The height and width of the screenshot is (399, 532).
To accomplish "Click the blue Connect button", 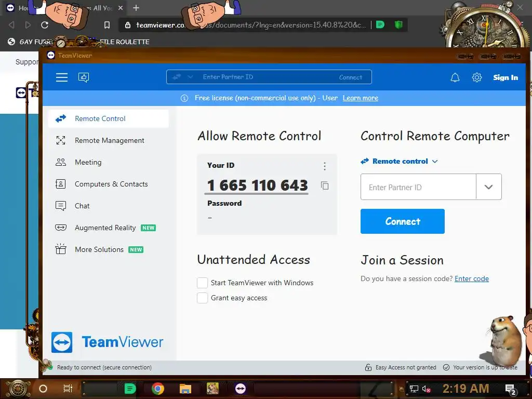I will 403,221.
